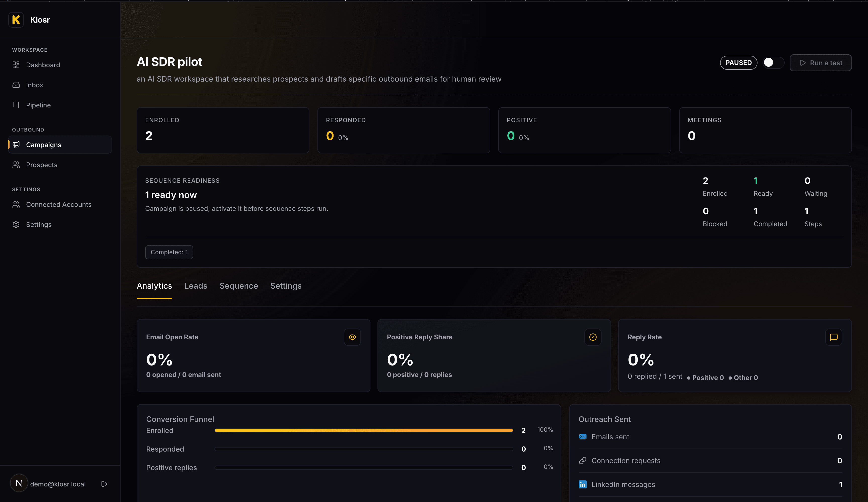
Task: Click the 'Other 0' legend item
Action: (743, 378)
